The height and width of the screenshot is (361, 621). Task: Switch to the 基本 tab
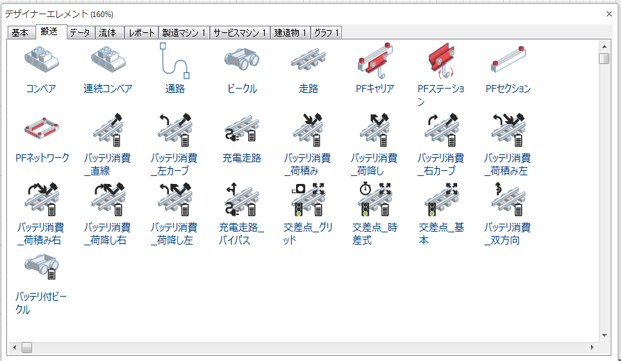[x=21, y=32]
